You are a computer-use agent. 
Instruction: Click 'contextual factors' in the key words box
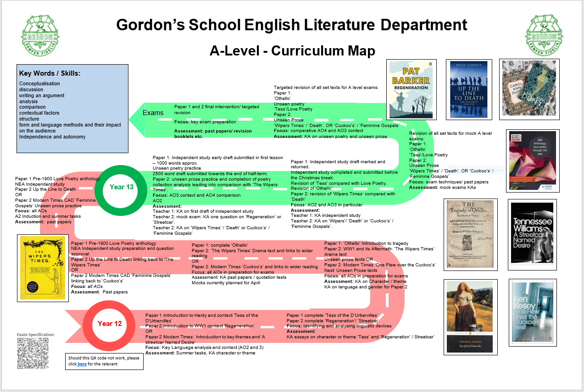(39, 113)
